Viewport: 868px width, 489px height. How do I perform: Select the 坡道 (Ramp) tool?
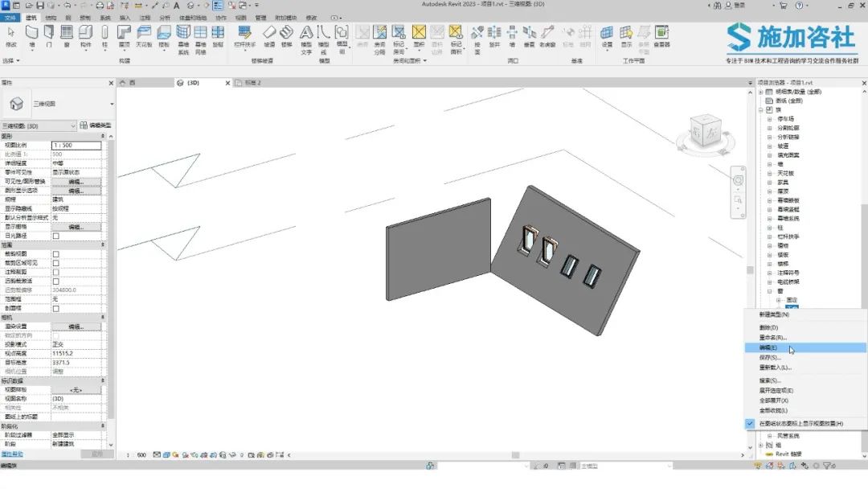tap(269, 36)
